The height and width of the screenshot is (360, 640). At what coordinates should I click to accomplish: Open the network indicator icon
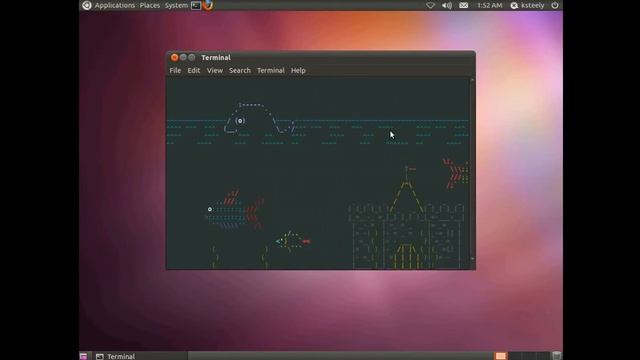(430, 5)
